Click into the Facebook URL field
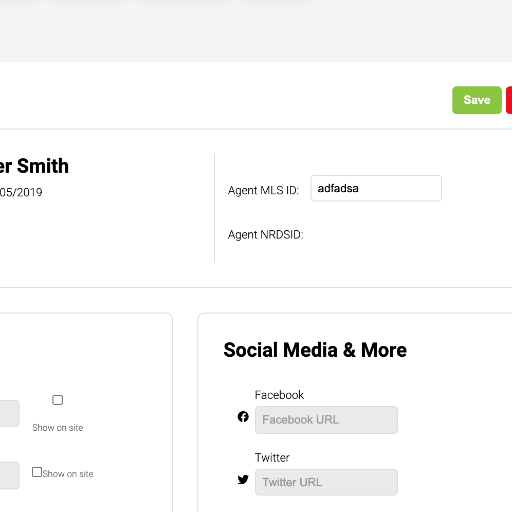 [x=326, y=420]
